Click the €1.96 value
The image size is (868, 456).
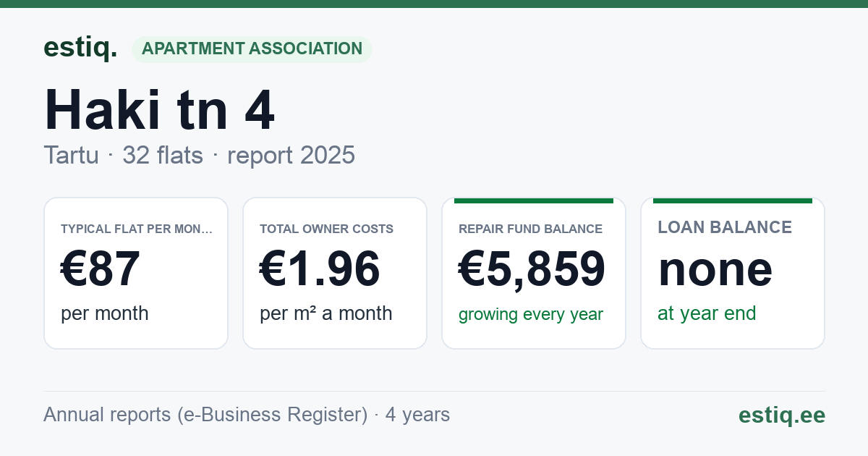(x=320, y=269)
